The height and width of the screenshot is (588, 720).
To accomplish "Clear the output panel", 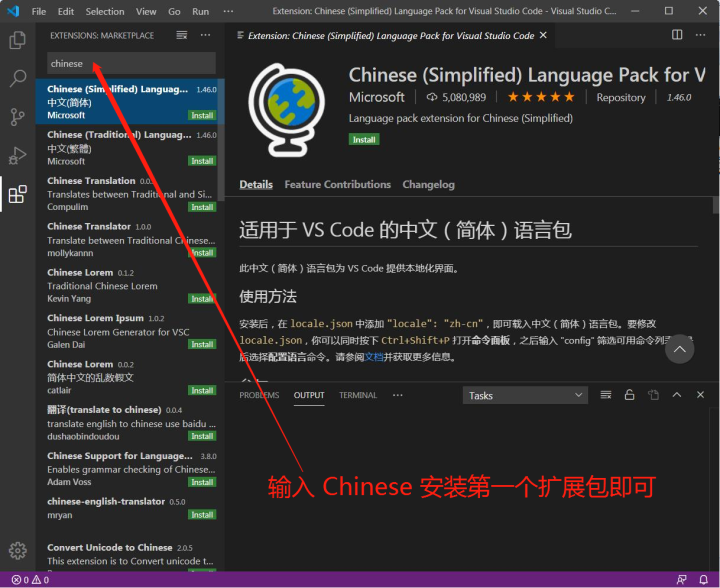I will pyautogui.click(x=606, y=395).
